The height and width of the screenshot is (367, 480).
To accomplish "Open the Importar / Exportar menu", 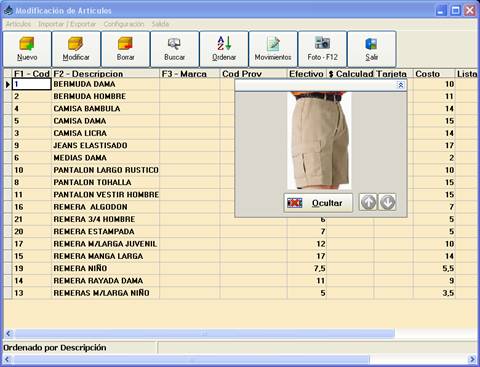I will tap(67, 24).
